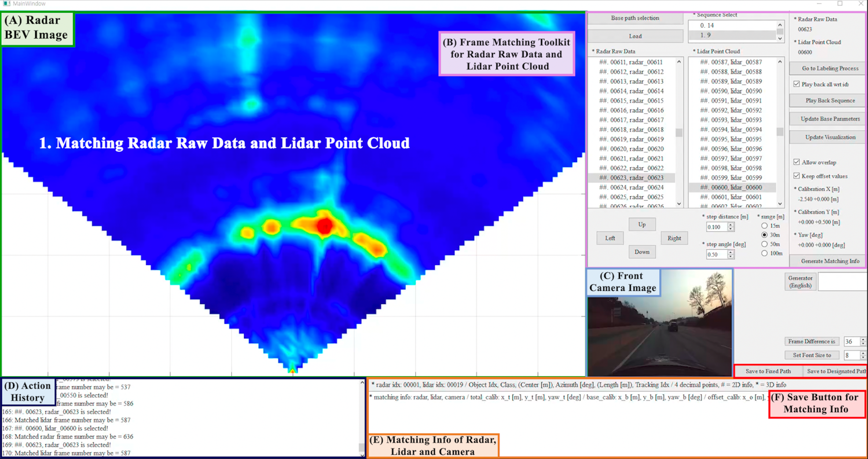
Task: Click the Load button
Action: pyautogui.click(x=635, y=36)
